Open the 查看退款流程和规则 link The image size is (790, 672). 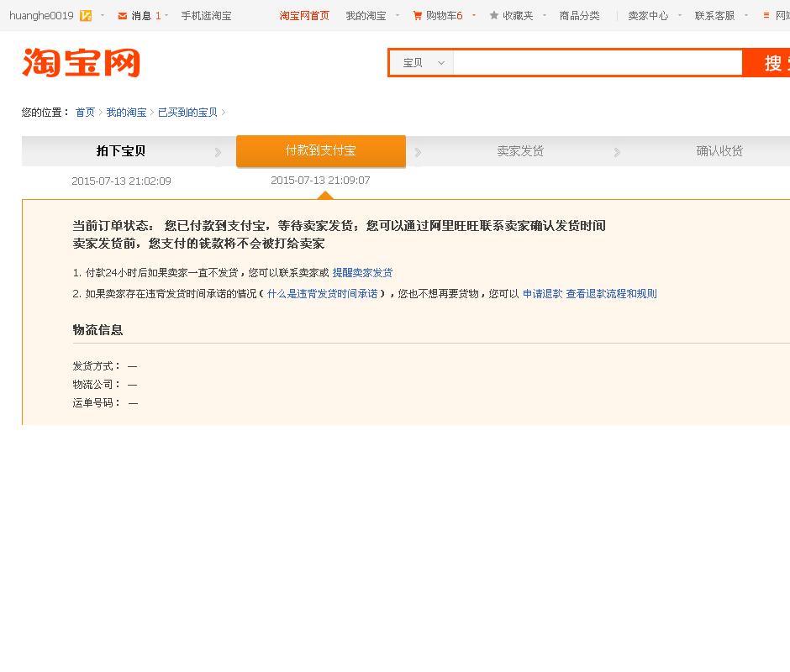point(611,294)
